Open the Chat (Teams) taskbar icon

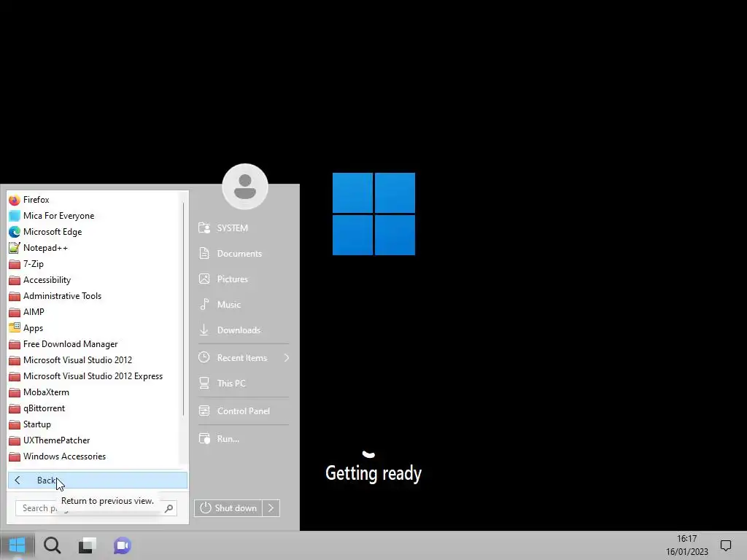[122, 545]
